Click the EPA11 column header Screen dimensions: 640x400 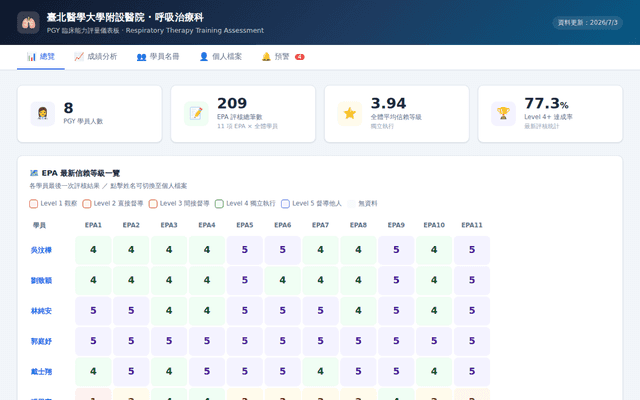tap(472, 225)
